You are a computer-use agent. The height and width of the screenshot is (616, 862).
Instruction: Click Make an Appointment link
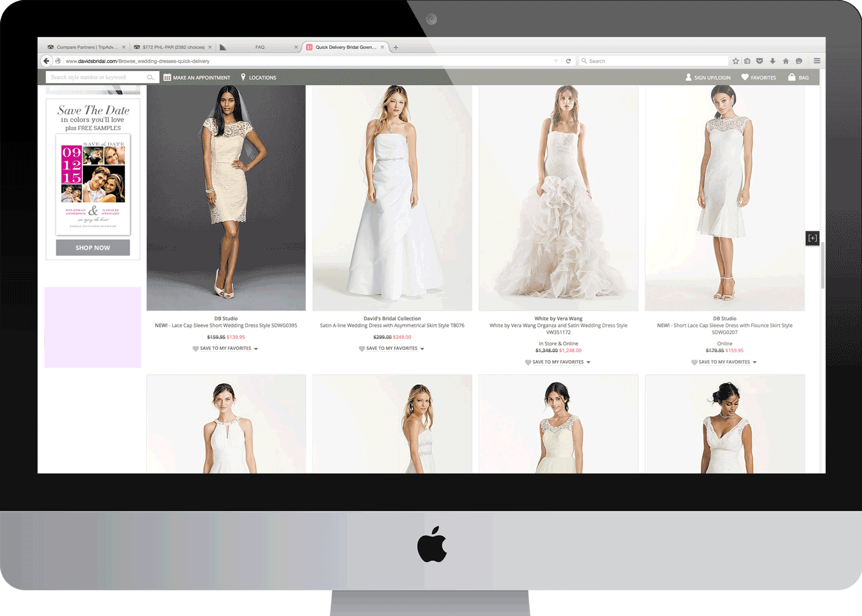[202, 78]
